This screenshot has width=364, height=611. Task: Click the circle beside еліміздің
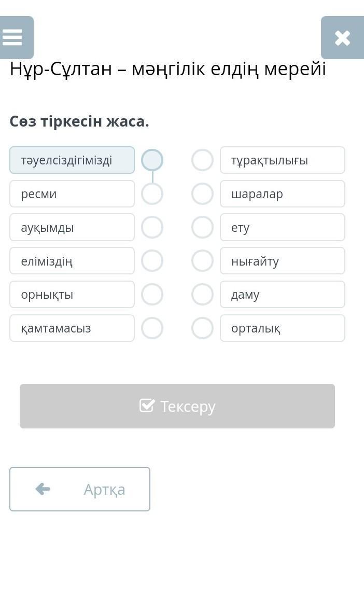(x=152, y=261)
